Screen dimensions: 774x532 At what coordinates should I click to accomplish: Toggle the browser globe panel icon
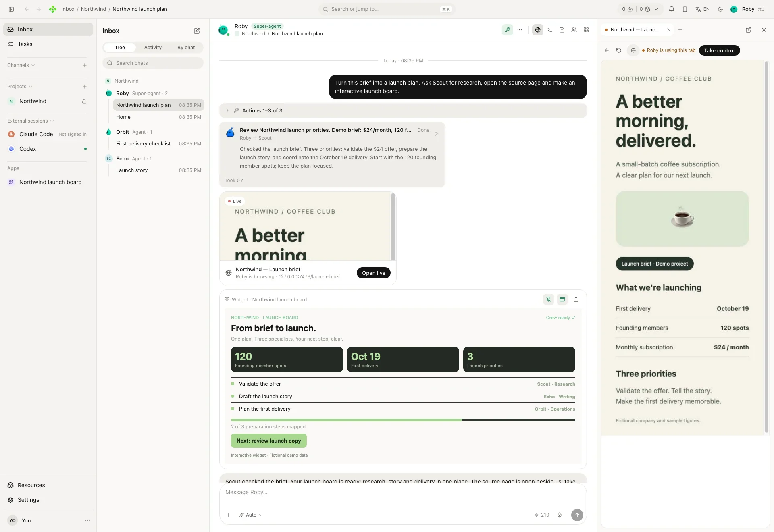[x=538, y=30]
